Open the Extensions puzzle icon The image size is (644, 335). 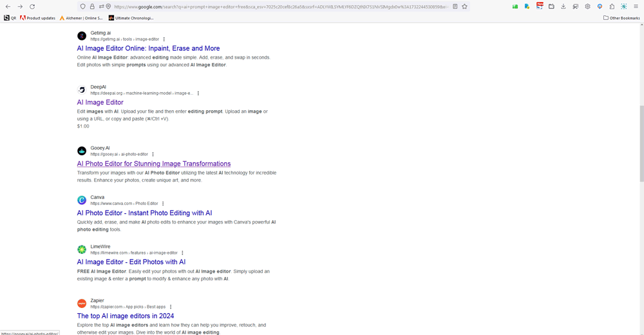(612, 6)
